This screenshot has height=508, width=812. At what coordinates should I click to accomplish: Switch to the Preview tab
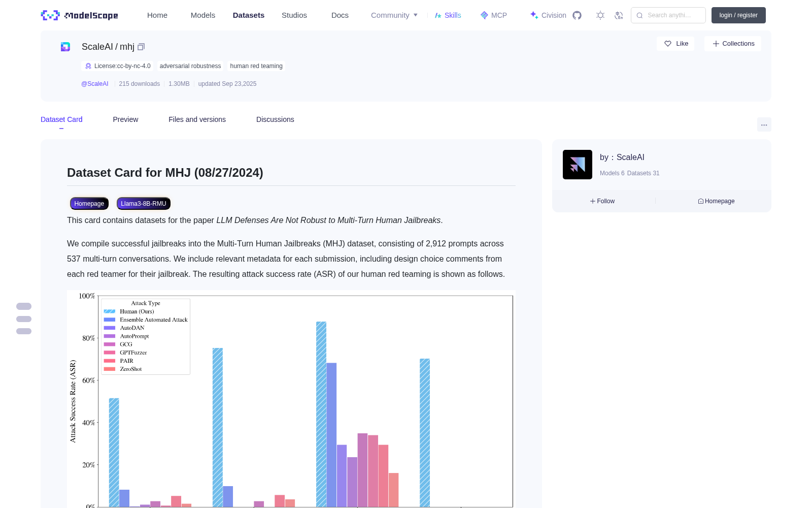(125, 119)
